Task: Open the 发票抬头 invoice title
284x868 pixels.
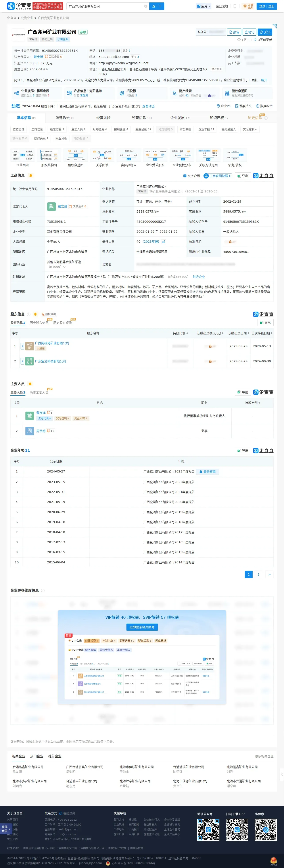Action: pos(243,106)
